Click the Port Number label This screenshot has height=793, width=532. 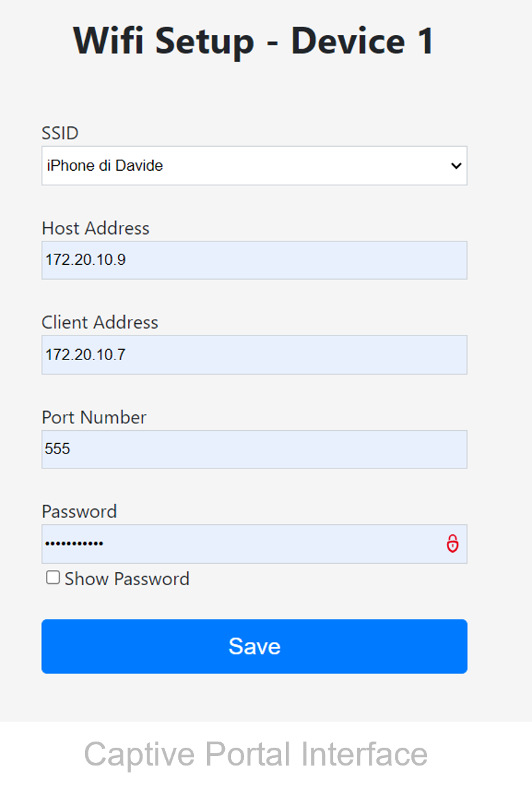coord(94,417)
